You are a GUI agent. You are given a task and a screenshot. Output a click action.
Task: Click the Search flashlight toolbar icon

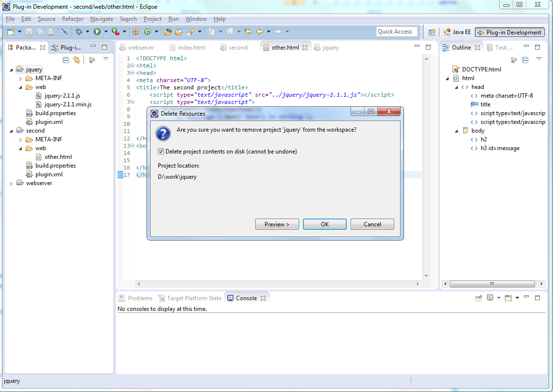click(x=191, y=32)
